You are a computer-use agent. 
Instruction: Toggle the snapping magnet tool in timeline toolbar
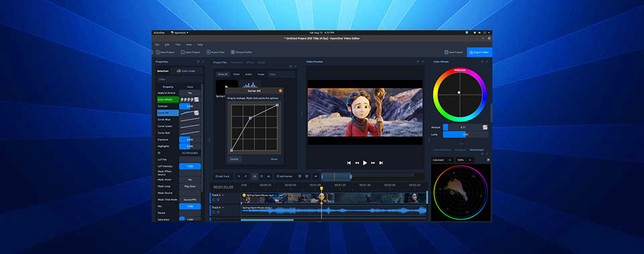pyautogui.click(x=255, y=176)
